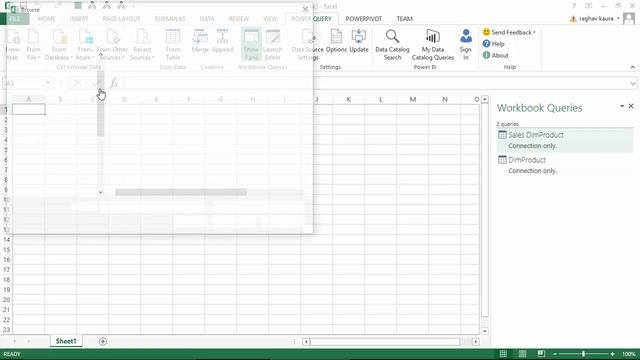The image size is (640, 360).
Task: Click the DimProduct query table icon
Action: 502,160
